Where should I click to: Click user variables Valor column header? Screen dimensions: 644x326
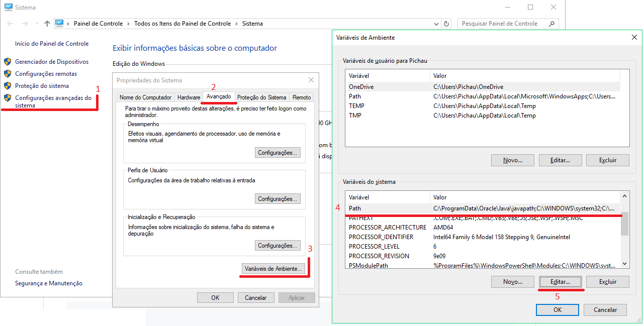coord(525,76)
